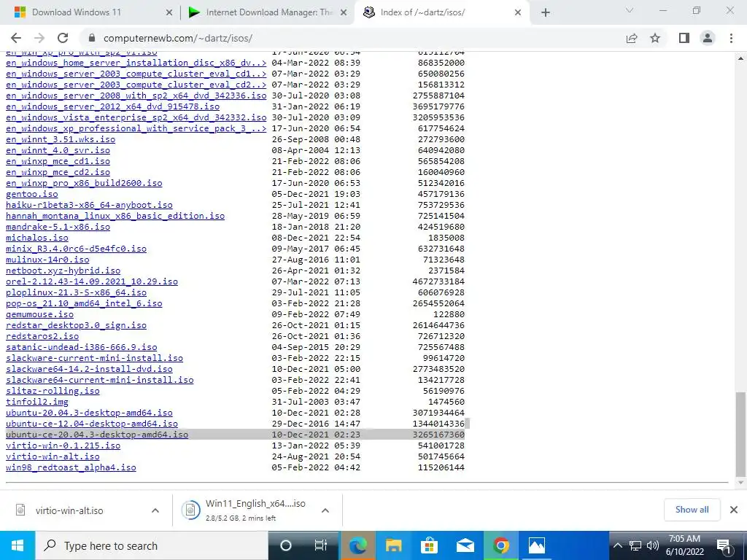Open the Chrome profile avatar
This screenshot has width=747, height=560.
708,38
